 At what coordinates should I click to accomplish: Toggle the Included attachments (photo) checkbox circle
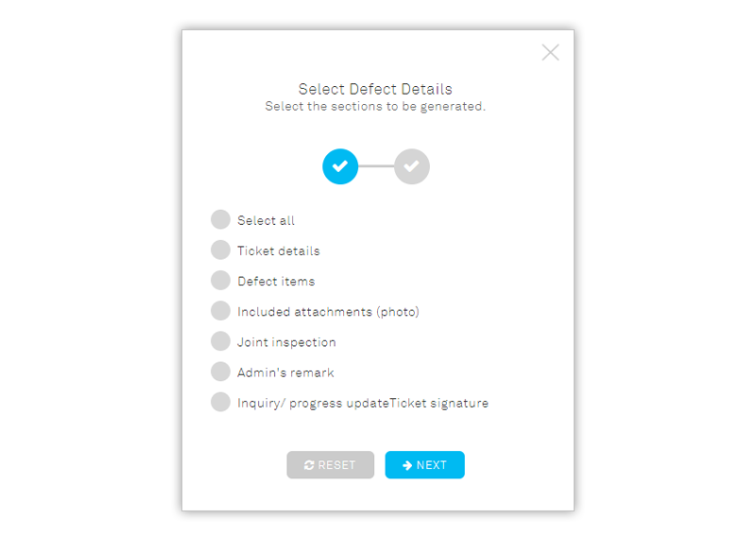click(x=220, y=311)
